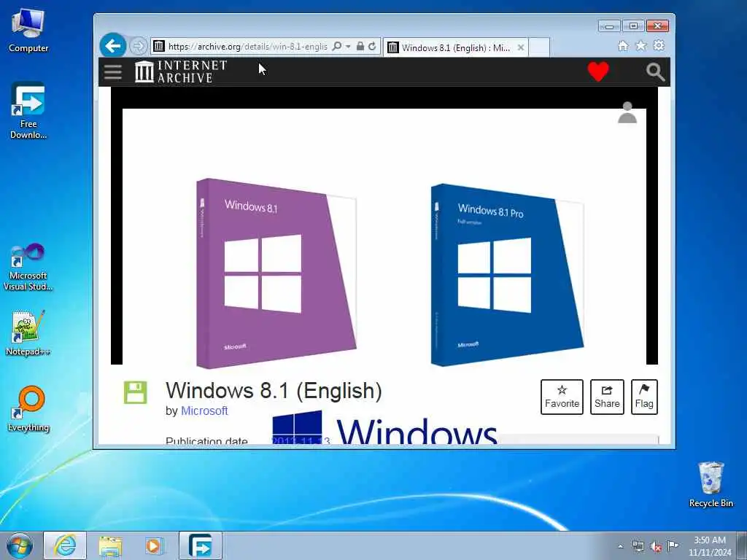Screen dimensions: 747x560
Task: Click the security lock icon in address bar
Action: [360, 46]
